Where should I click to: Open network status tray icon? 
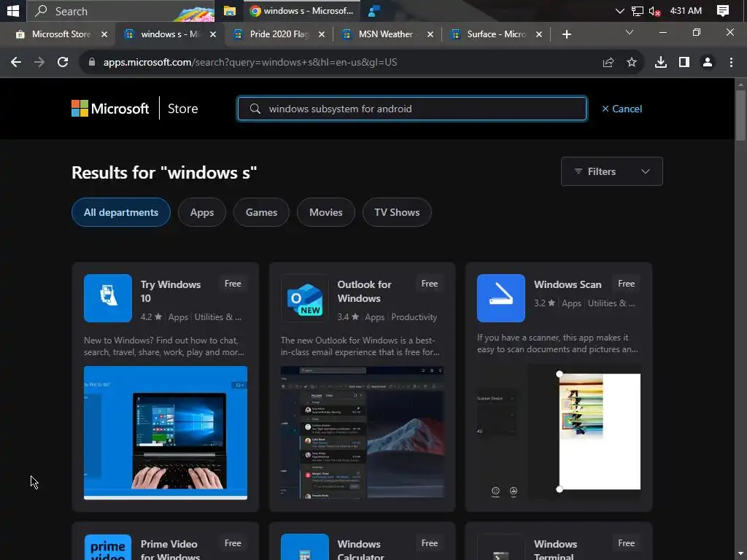637,11
